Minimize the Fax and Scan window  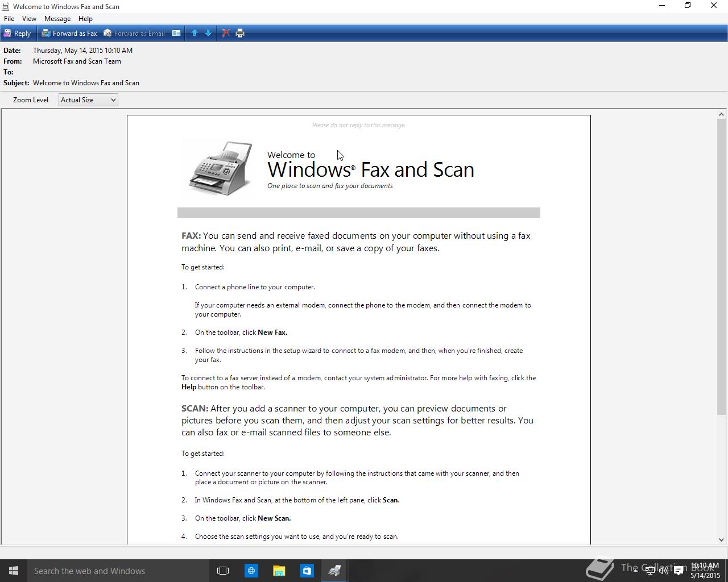[661, 6]
